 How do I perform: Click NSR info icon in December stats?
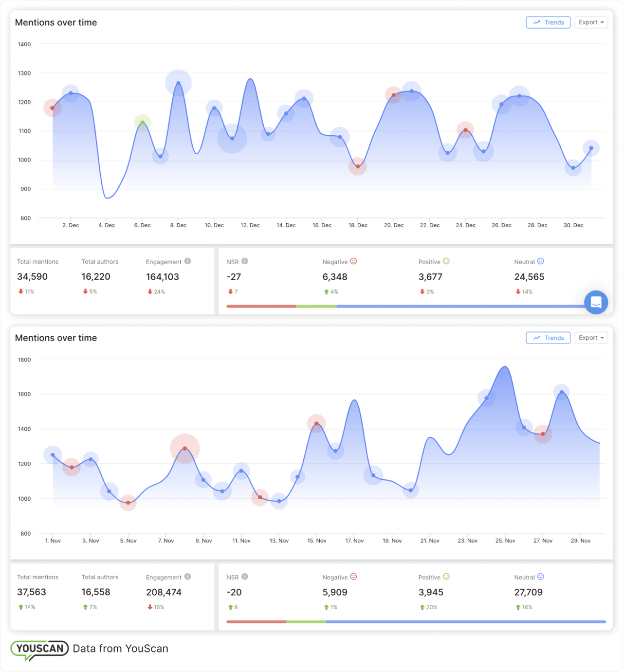click(x=245, y=261)
